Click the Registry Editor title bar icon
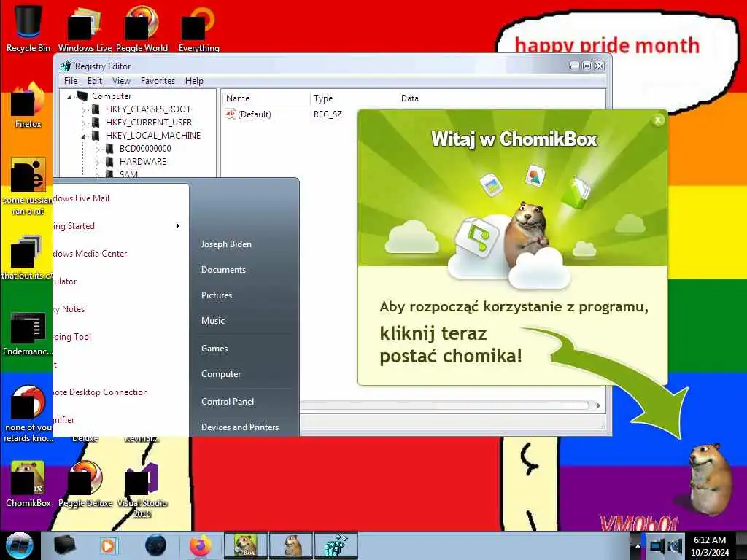Screen dimensions: 747x560 click(x=66, y=66)
